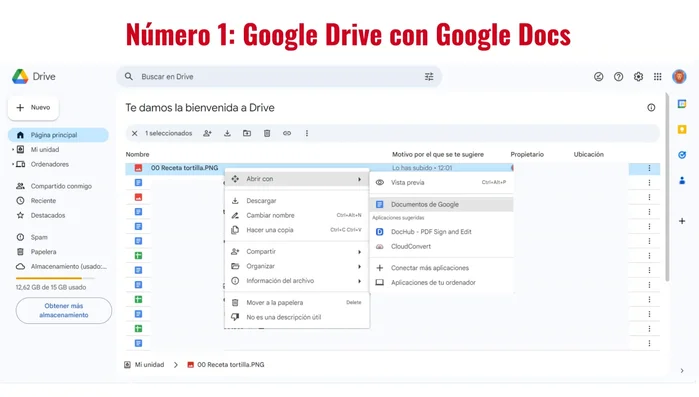Viewport: 699px width, 397px height.
Task: Open Compartido conmigo
Action: click(x=54, y=186)
